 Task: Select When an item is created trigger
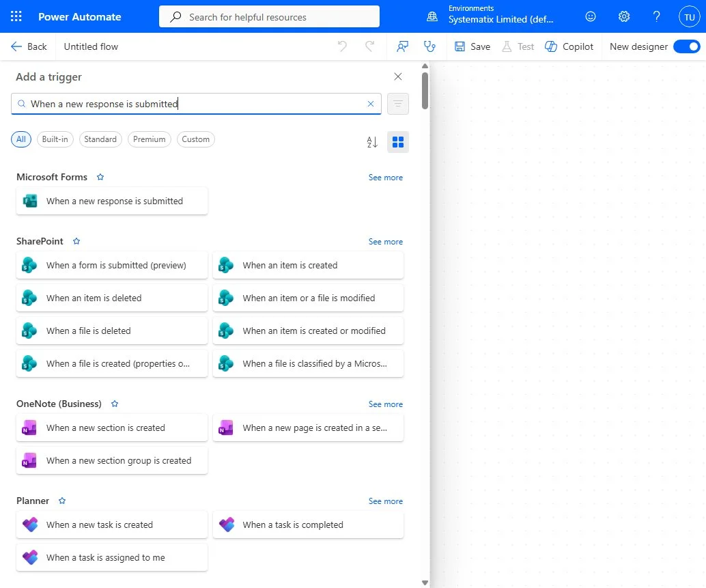coord(308,266)
